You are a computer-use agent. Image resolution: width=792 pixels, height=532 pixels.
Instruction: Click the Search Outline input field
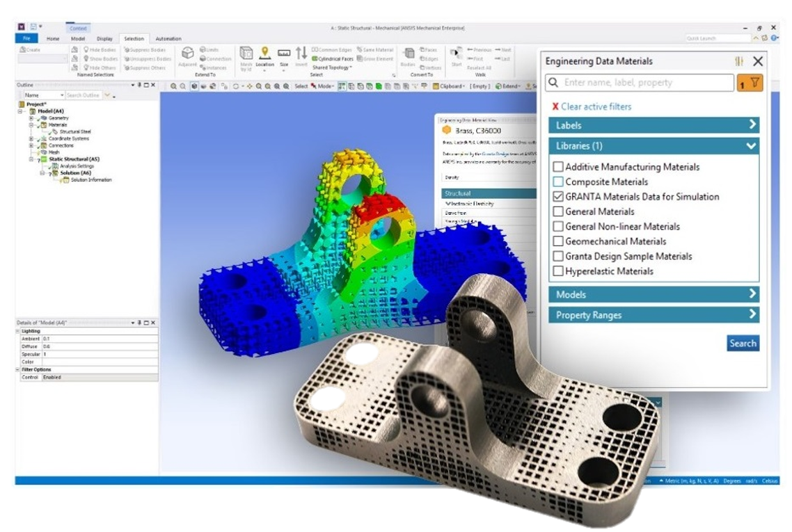tap(84, 95)
